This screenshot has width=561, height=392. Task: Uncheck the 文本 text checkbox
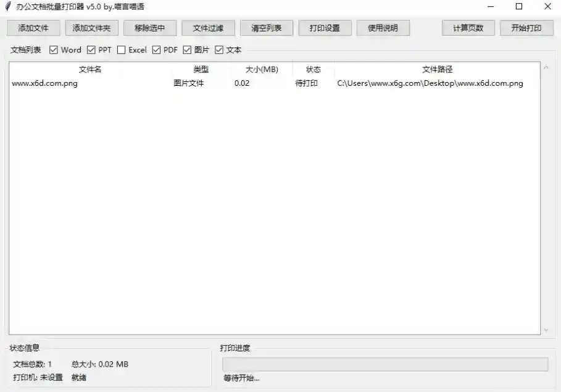point(218,50)
